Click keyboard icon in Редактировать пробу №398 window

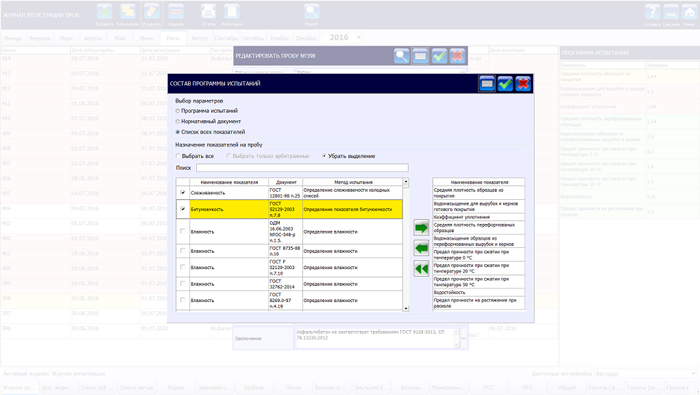(420, 56)
